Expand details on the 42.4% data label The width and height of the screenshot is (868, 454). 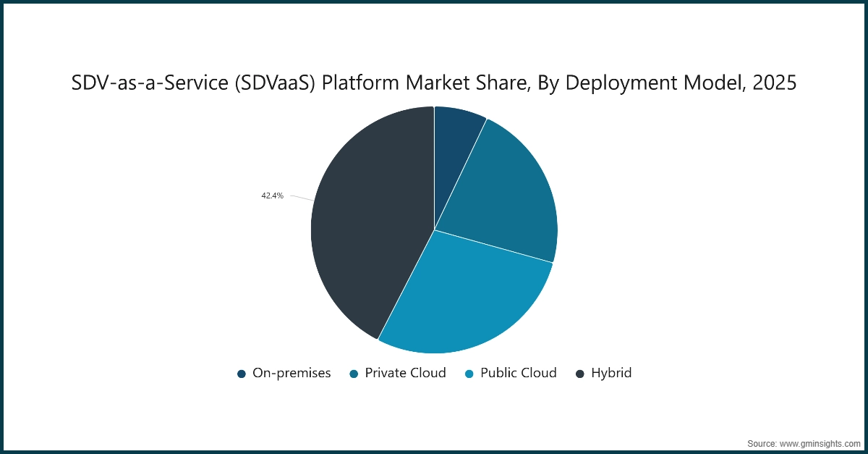(273, 194)
